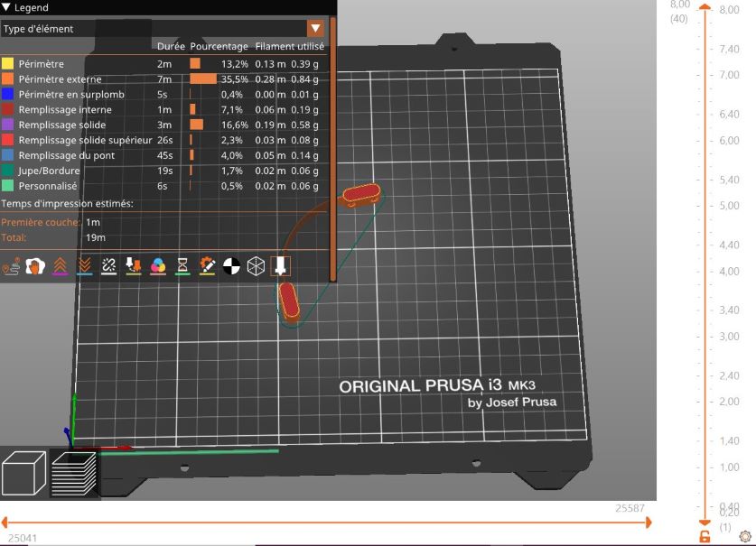
Task: Toggle color changes CMY circles icon
Action: [158, 266]
